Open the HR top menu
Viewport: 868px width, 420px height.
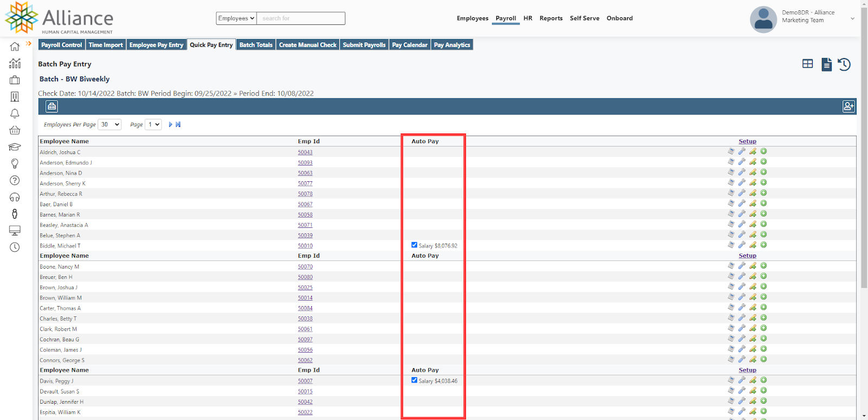pos(528,18)
